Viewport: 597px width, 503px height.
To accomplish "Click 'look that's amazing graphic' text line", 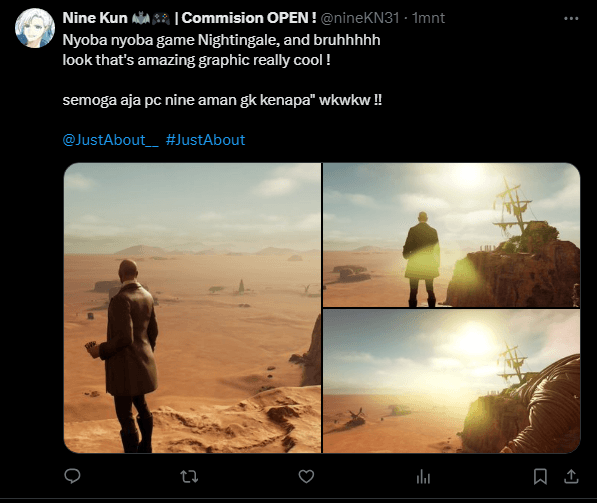I will click(x=196, y=60).
